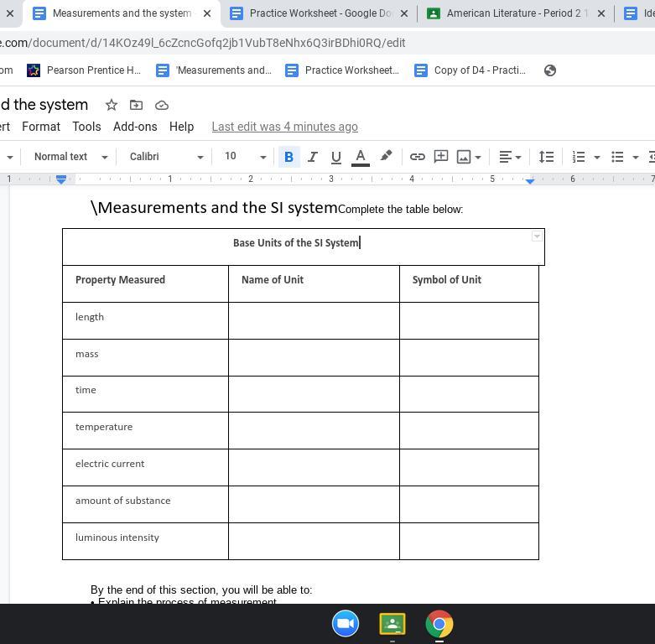Open the text alignment dropdown
Image resolution: width=655 pixels, height=644 pixels.
point(510,157)
